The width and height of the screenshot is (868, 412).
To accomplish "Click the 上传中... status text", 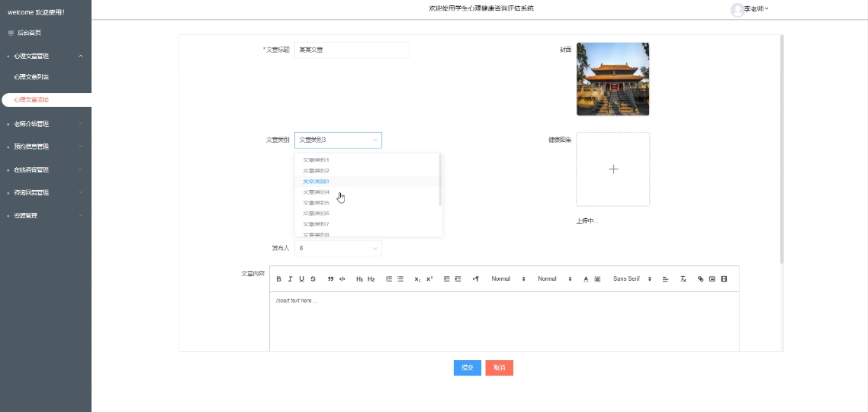I will coord(587,221).
